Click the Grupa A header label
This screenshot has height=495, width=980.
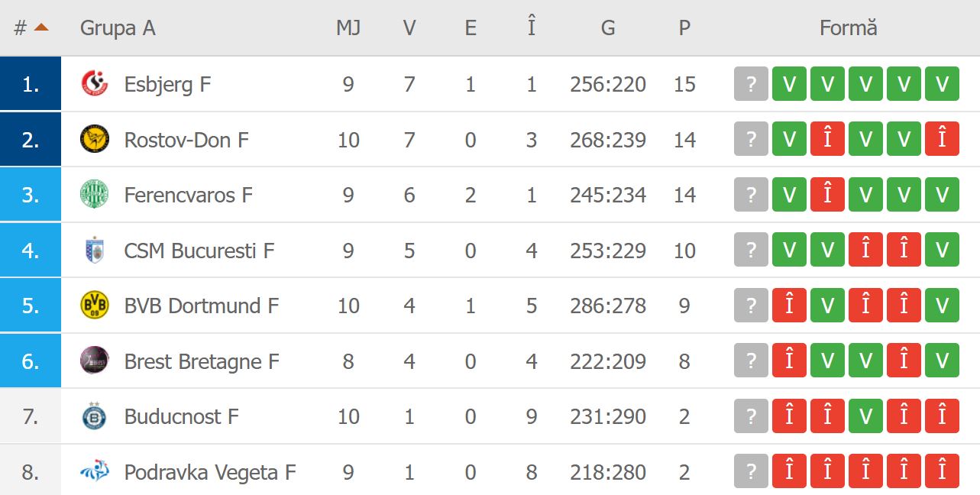116,27
